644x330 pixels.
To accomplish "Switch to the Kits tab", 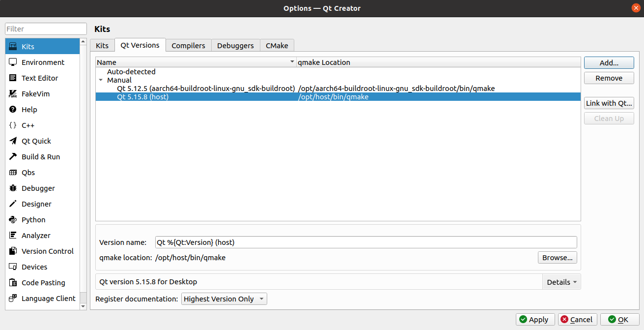I will [102, 45].
